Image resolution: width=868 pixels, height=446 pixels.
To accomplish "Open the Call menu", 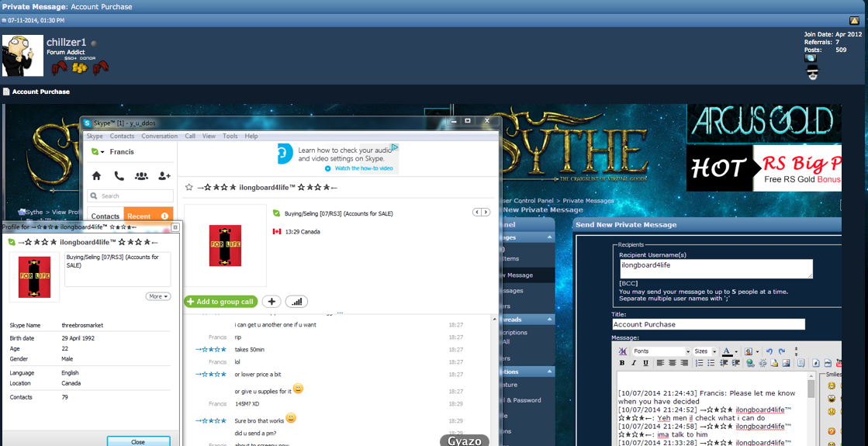I will pos(190,136).
